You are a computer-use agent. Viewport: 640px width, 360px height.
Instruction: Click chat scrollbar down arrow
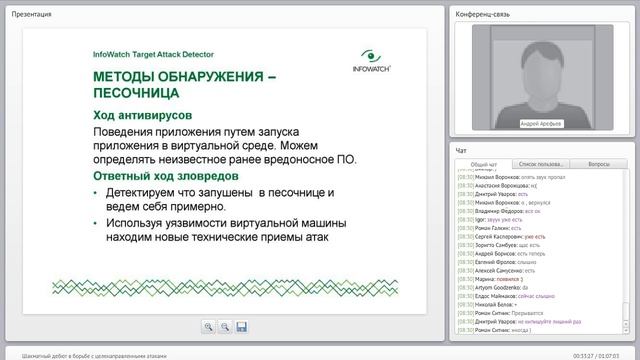pos(626,330)
